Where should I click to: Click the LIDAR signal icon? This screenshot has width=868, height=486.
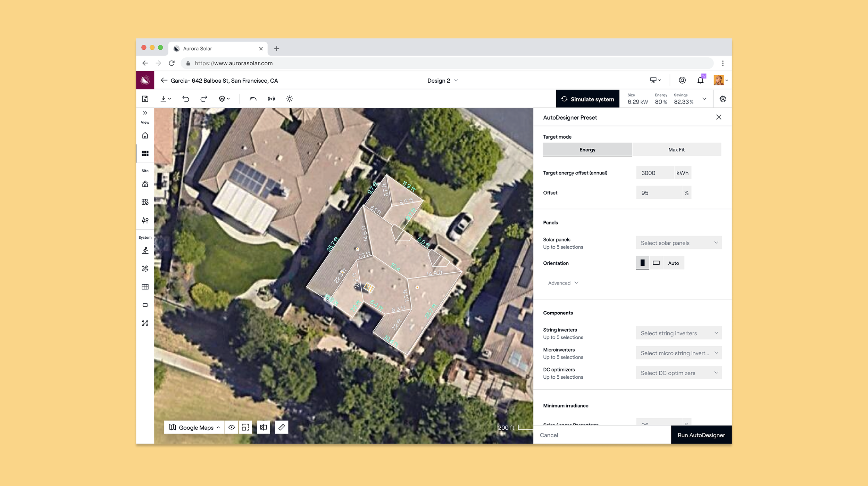[x=271, y=99]
